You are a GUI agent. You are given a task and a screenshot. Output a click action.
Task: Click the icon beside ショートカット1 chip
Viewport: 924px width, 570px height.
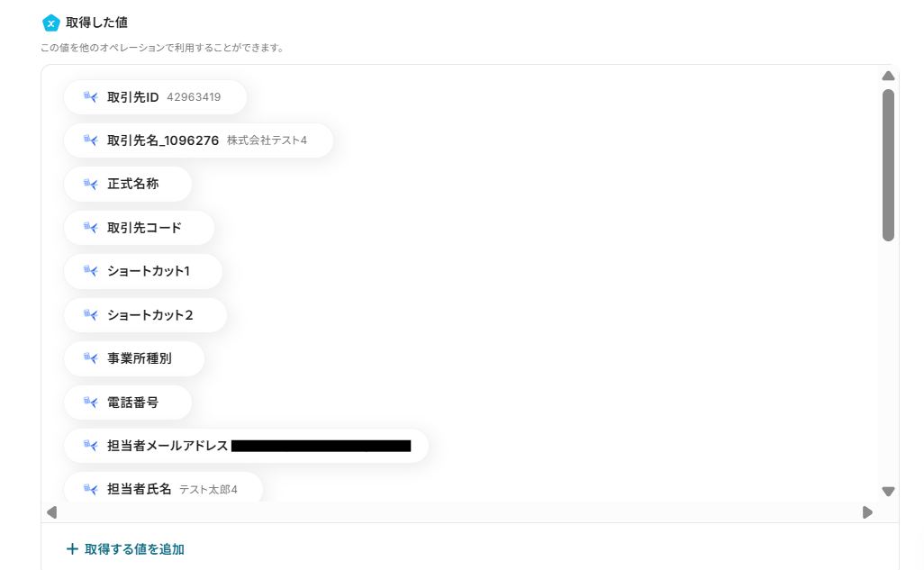(90, 271)
